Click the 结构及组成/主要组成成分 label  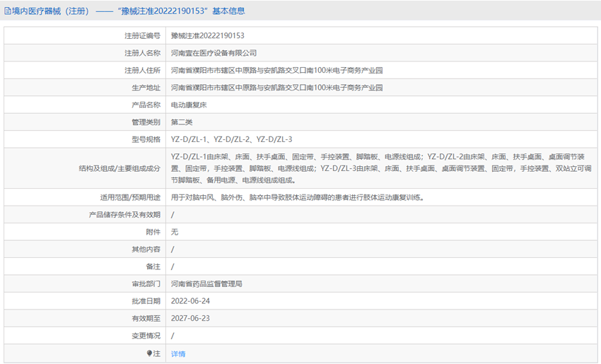click(119, 168)
